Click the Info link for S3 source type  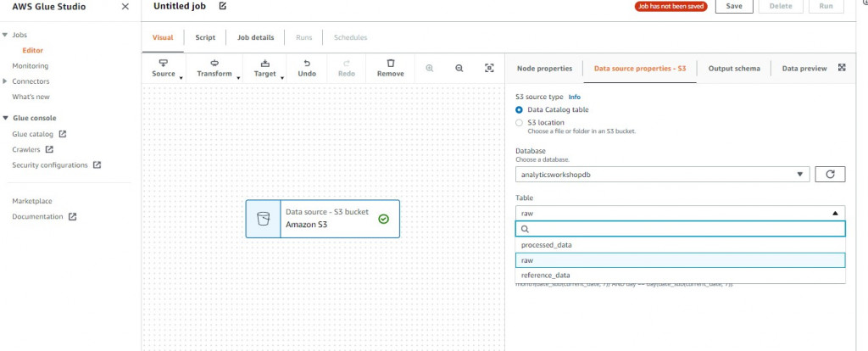pyautogui.click(x=575, y=97)
